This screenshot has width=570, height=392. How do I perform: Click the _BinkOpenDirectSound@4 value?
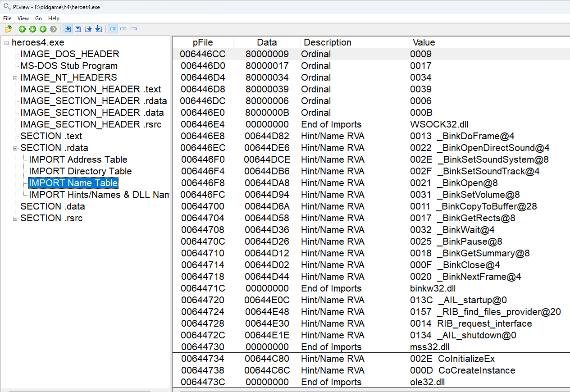point(493,148)
